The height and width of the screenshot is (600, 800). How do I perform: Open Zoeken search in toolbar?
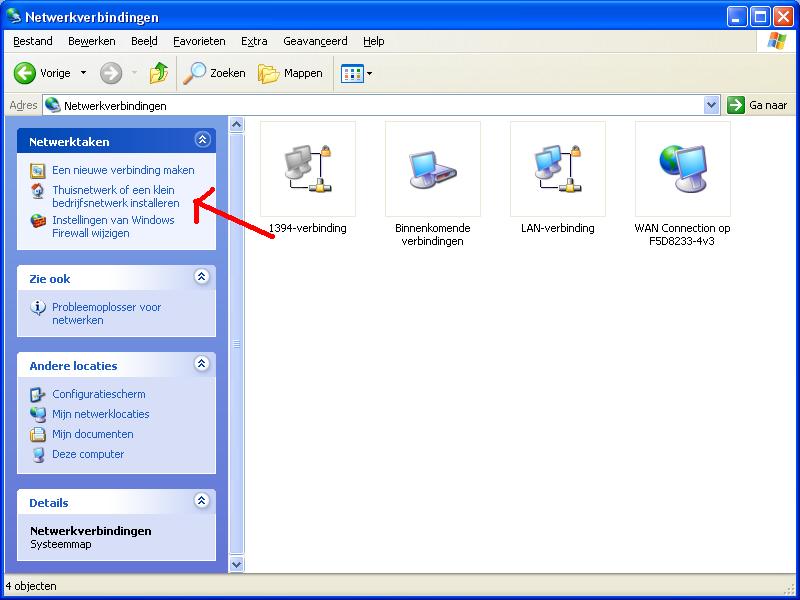coord(214,73)
